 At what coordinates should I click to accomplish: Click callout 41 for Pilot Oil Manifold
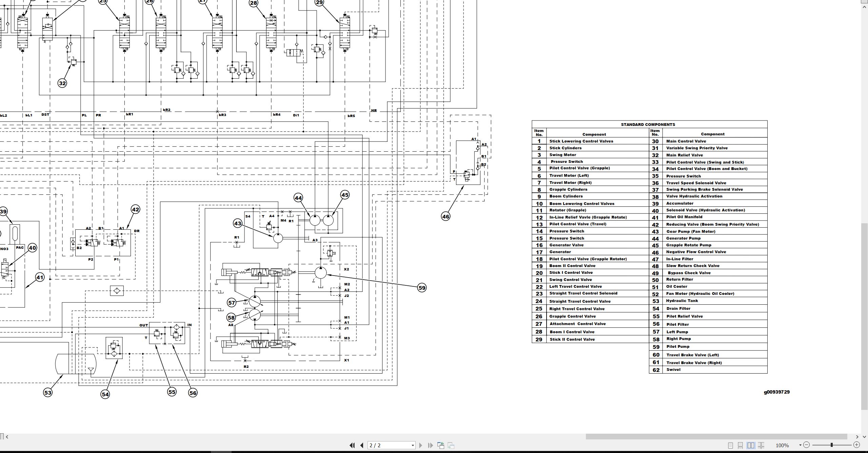[x=40, y=278]
